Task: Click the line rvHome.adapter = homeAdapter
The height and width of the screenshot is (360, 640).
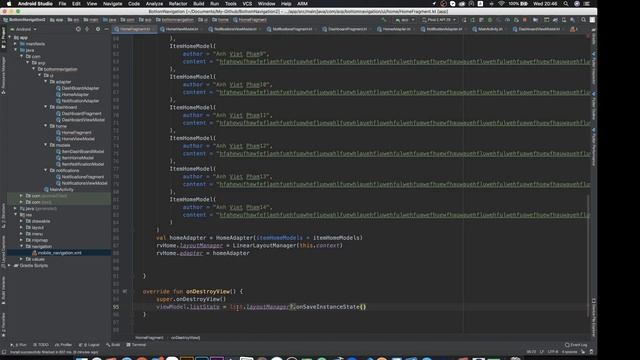Action: click(203, 253)
